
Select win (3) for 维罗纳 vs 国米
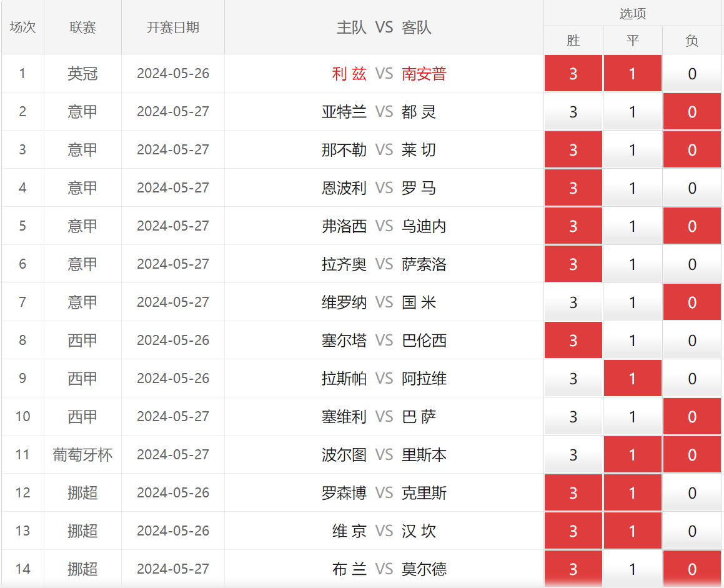click(573, 302)
